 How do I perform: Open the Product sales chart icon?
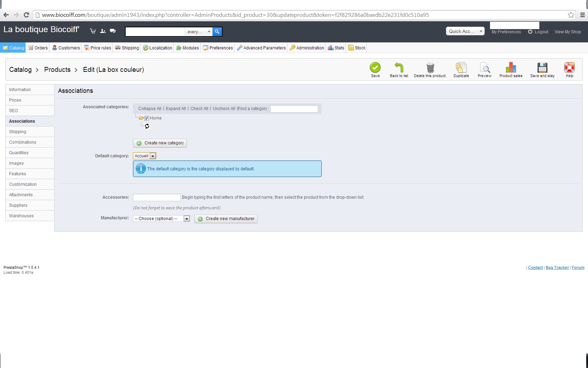[x=511, y=67]
